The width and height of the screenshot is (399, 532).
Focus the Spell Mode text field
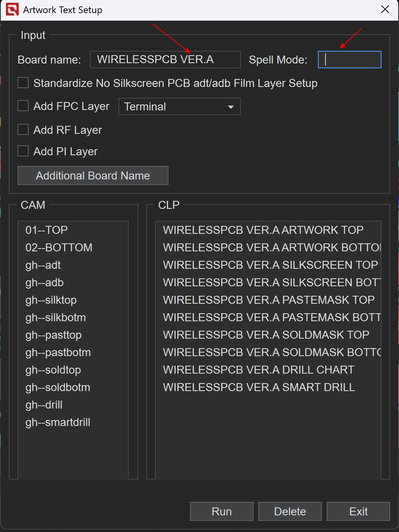click(349, 60)
